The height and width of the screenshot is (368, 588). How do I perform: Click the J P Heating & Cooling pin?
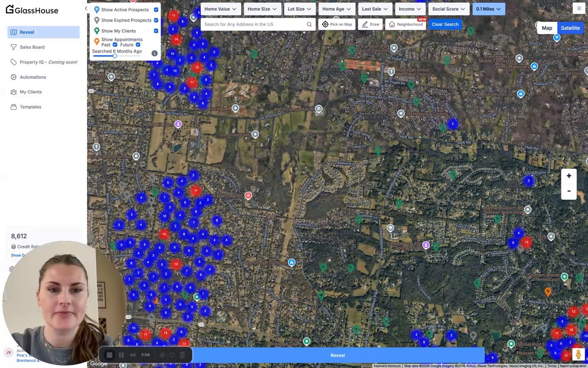pos(401,113)
